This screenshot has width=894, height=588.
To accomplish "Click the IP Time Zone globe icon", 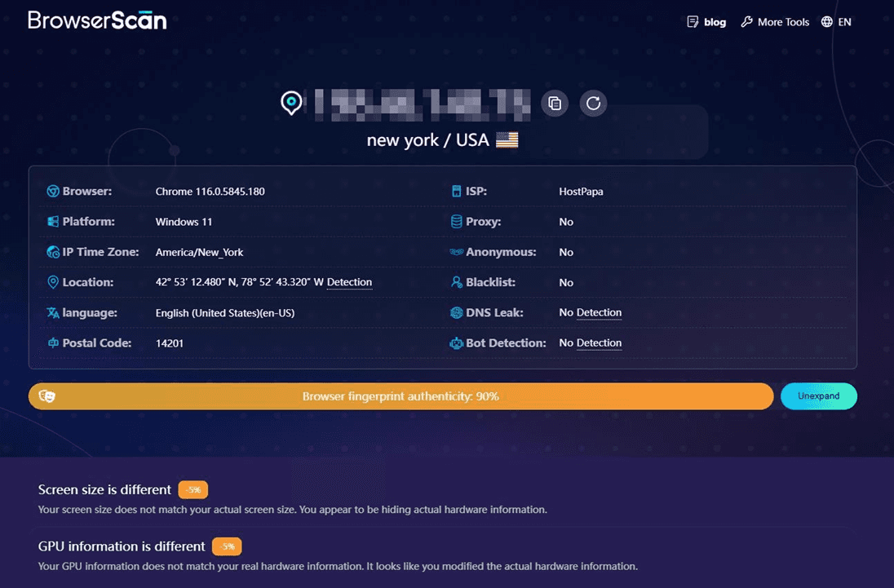I will tap(53, 252).
